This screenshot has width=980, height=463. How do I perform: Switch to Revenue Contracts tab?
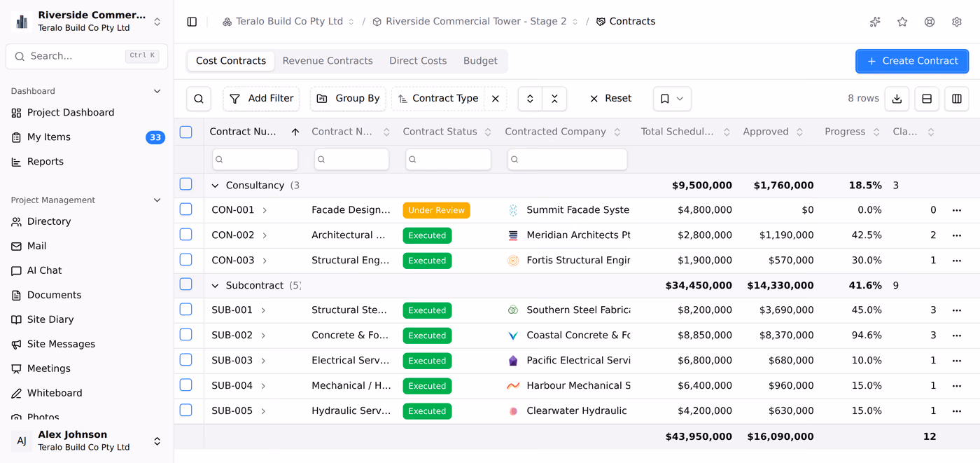[x=328, y=61]
